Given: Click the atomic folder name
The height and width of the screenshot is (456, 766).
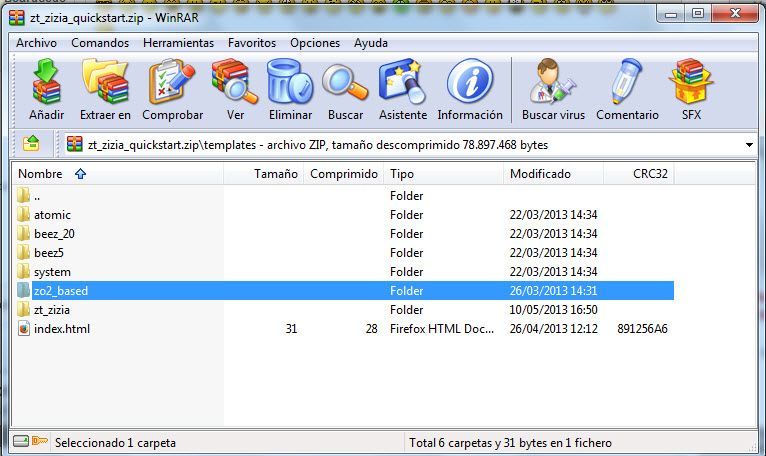Looking at the screenshot, I should pos(52,215).
